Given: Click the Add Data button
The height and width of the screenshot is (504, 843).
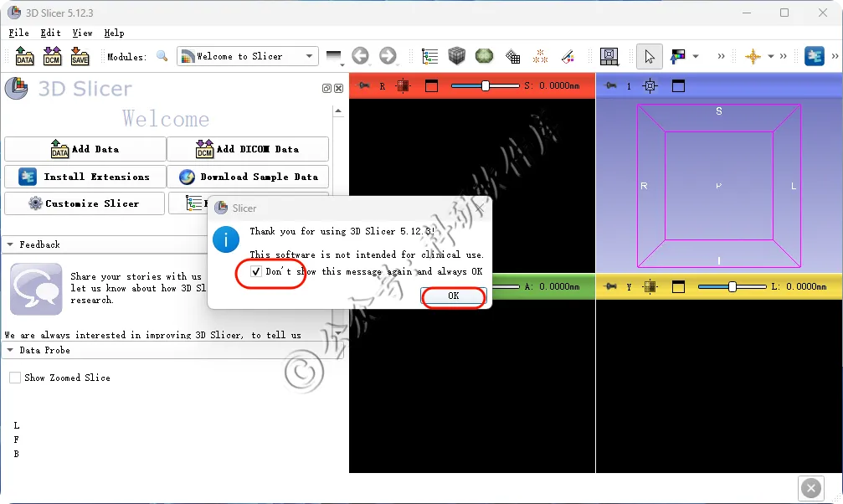Looking at the screenshot, I should pyautogui.click(x=85, y=149).
